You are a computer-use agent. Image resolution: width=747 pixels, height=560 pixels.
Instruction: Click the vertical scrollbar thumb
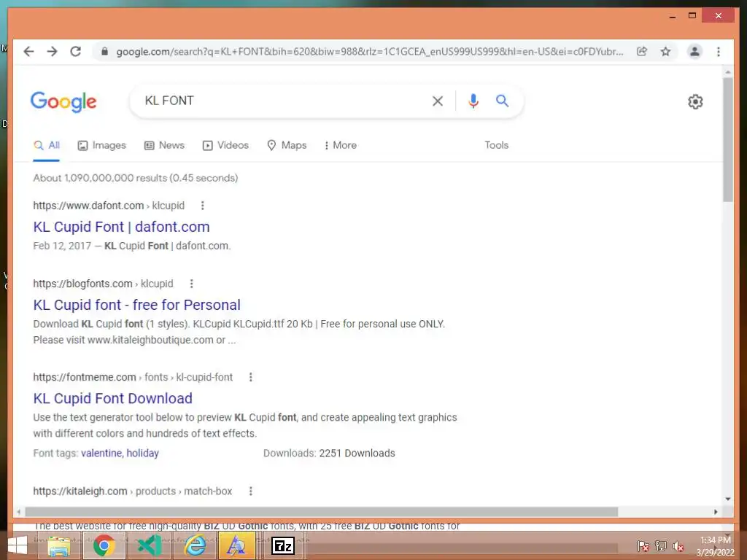click(727, 139)
